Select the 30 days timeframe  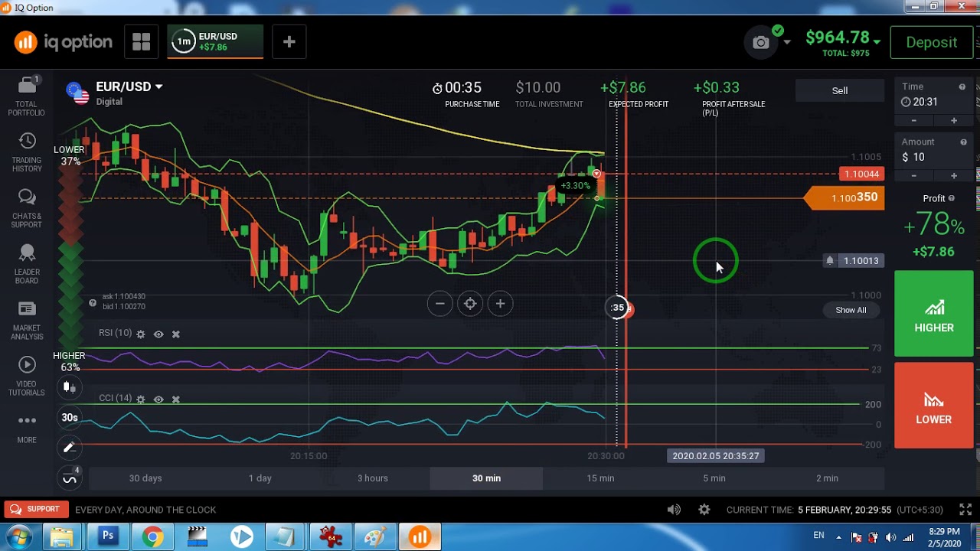pyautogui.click(x=145, y=478)
